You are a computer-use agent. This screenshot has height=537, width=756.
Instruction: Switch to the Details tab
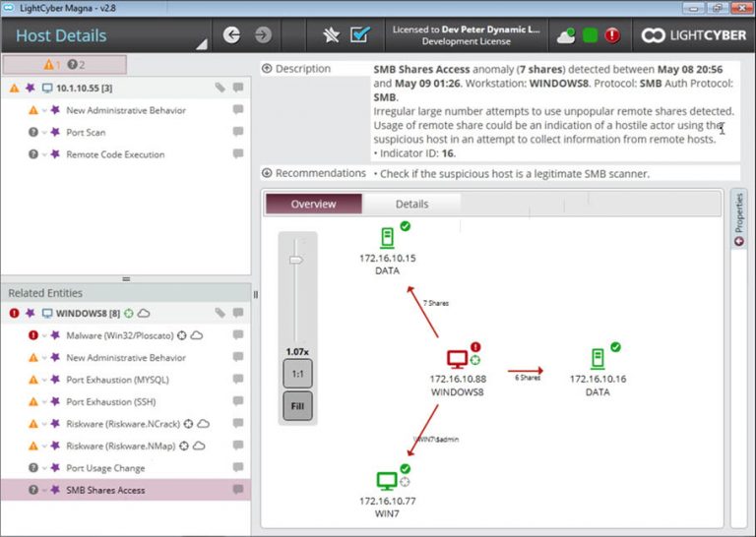411,204
